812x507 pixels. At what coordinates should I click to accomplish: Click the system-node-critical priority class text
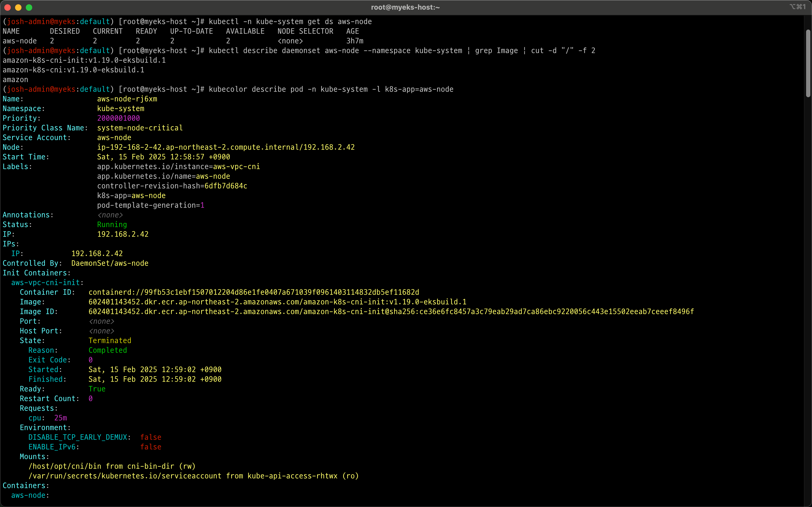[140, 128]
